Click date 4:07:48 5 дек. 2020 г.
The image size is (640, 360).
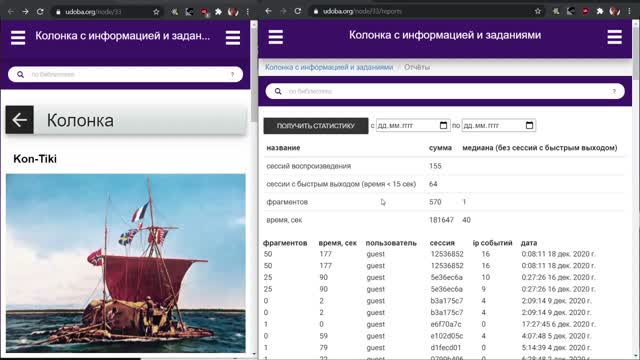point(556,336)
